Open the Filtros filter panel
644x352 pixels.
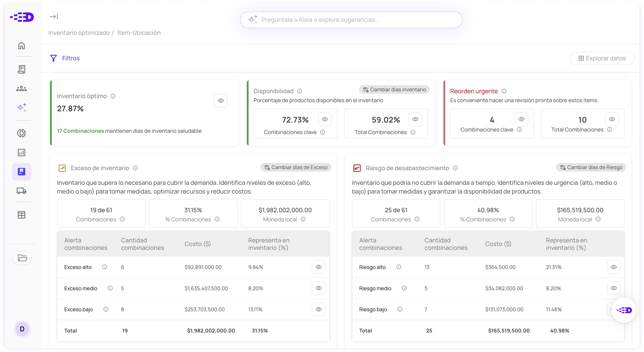(65, 58)
